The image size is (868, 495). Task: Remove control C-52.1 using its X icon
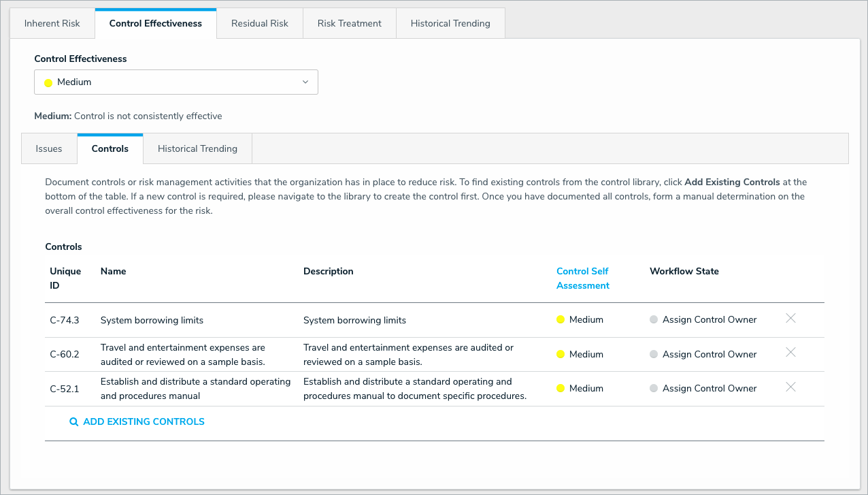(790, 387)
